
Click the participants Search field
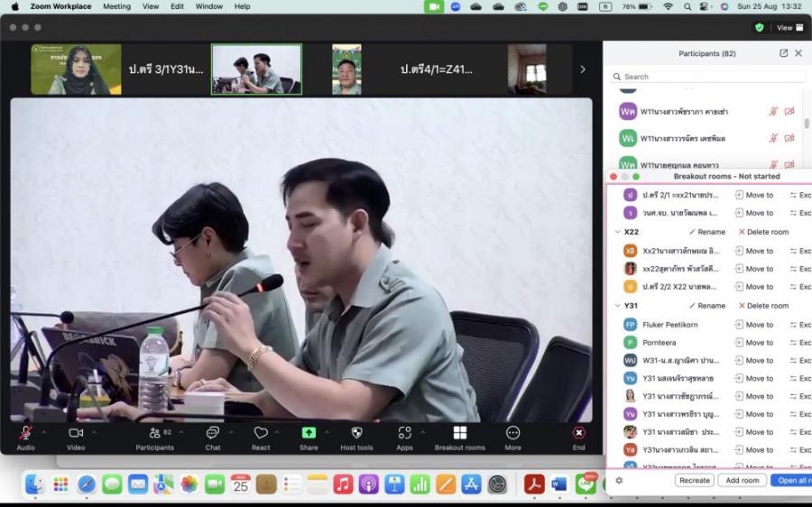click(x=707, y=77)
